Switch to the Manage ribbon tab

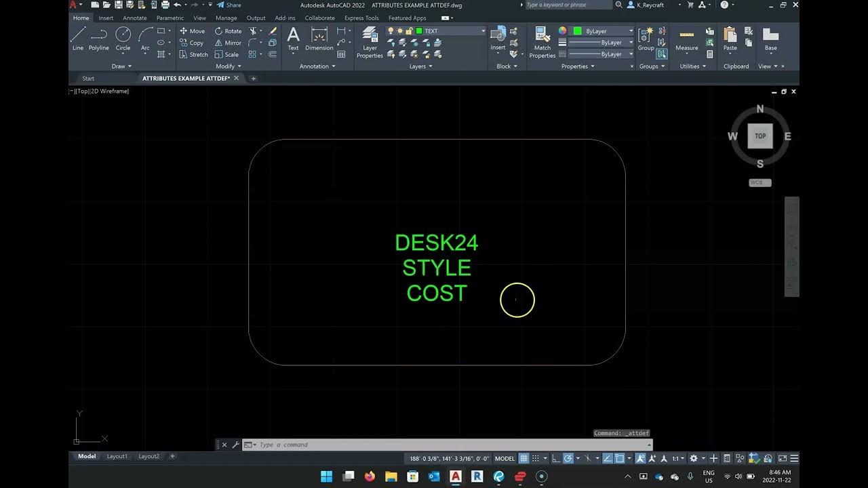[226, 18]
